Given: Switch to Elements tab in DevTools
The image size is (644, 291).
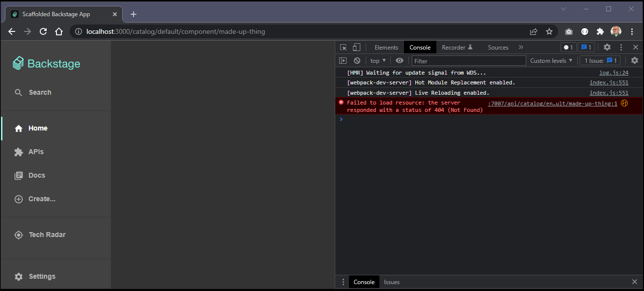Looking at the screenshot, I should coord(386,48).
